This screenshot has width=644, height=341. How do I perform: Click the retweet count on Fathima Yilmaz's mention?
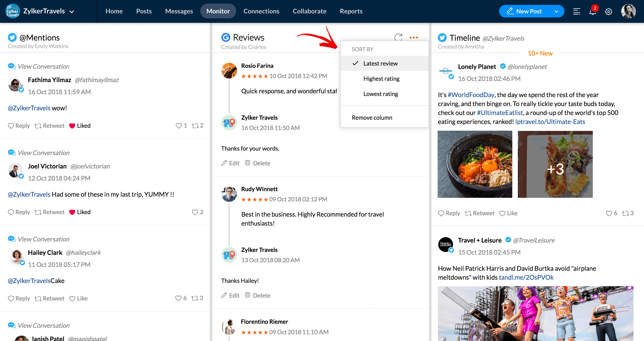pyautogui.click(x=197, y=126)
